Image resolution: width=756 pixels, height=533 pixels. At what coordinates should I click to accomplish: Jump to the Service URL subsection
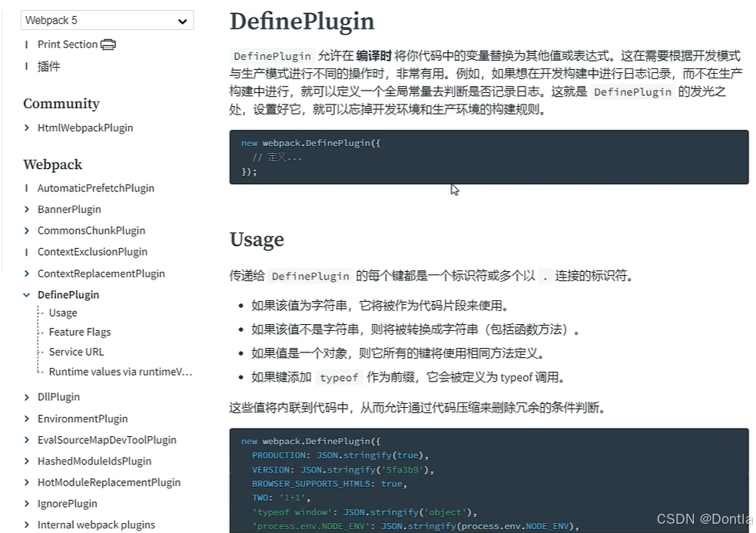76,352
